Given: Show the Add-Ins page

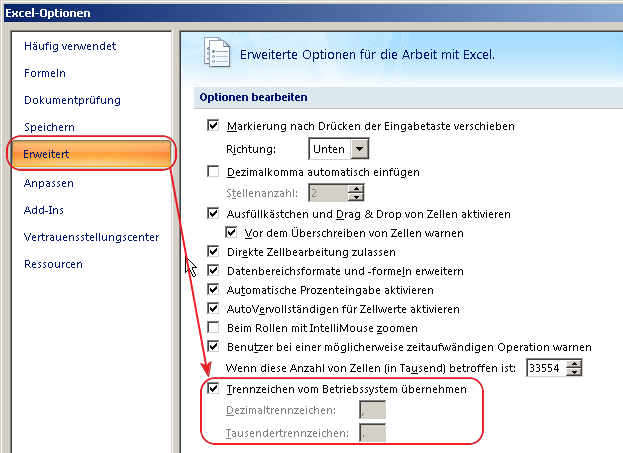Looking at the screenshot, I should coord(44,210).
